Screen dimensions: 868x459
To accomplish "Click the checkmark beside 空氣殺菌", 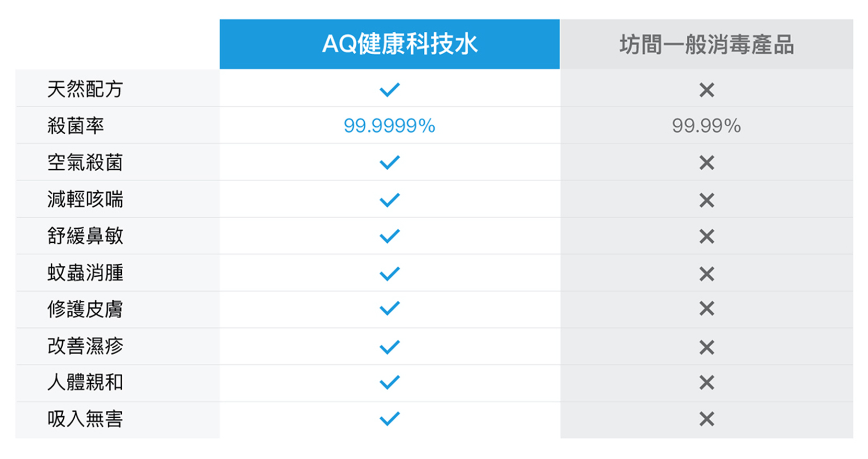I will [x=389, y=162].
